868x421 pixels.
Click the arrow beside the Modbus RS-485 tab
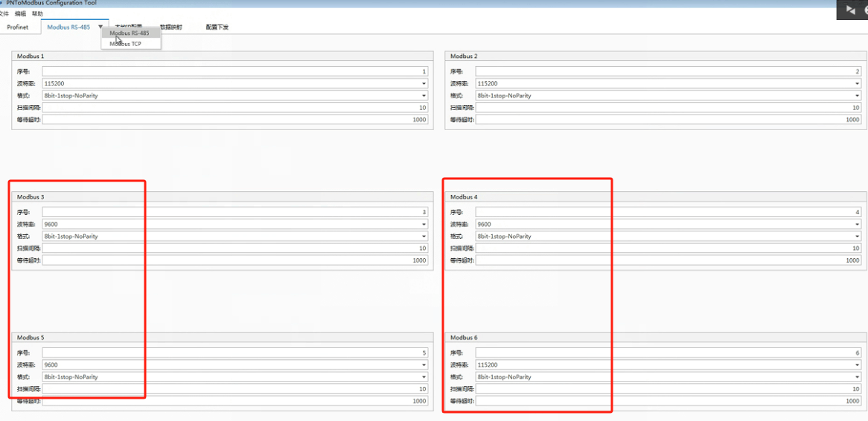100,28
